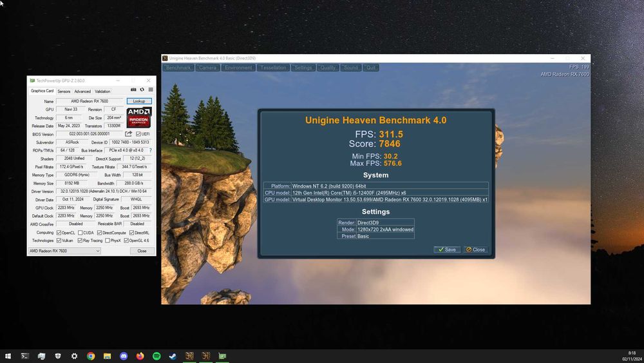Open Settings menu in Heaven

click(x=303, y=68)
